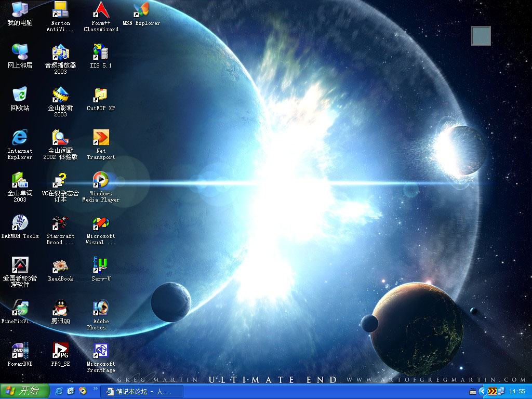Open the 我的电脑 desktop icon
The height and width of the screenshot is (399, 532).
pyautogui.click(x=20, y=14)
